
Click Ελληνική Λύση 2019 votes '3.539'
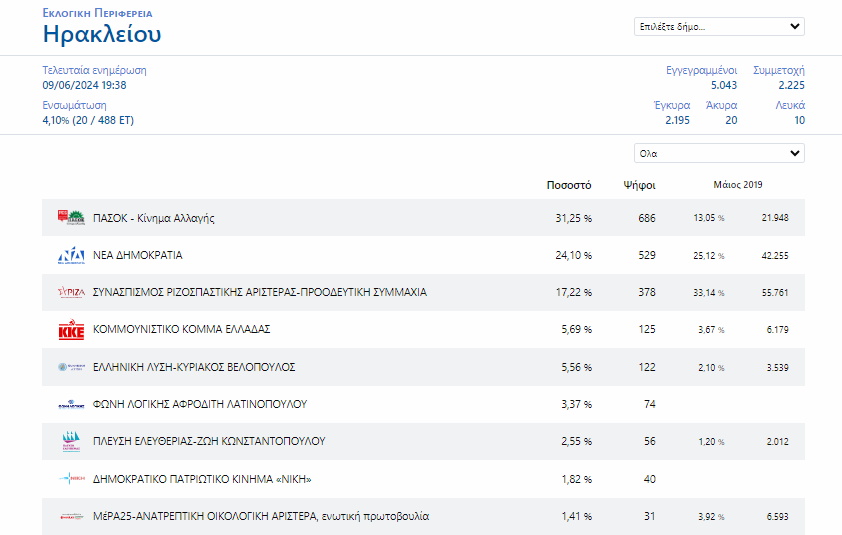pyautogui.click(x=778, y=368)
